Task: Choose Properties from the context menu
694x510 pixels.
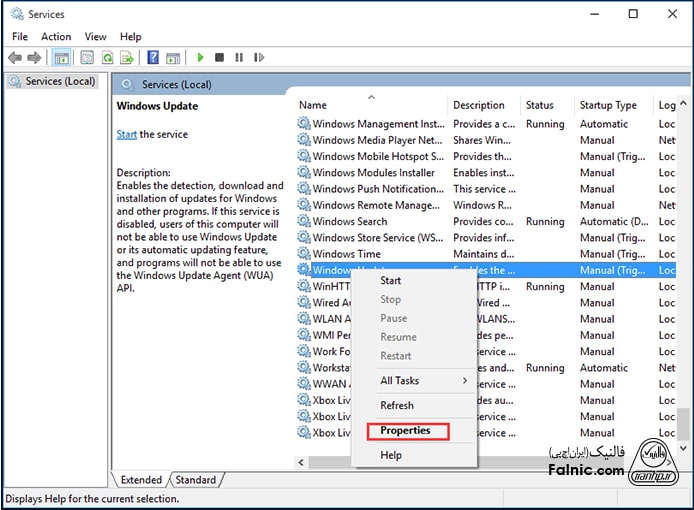Action: pyautogui.click(x=407, y=431)
